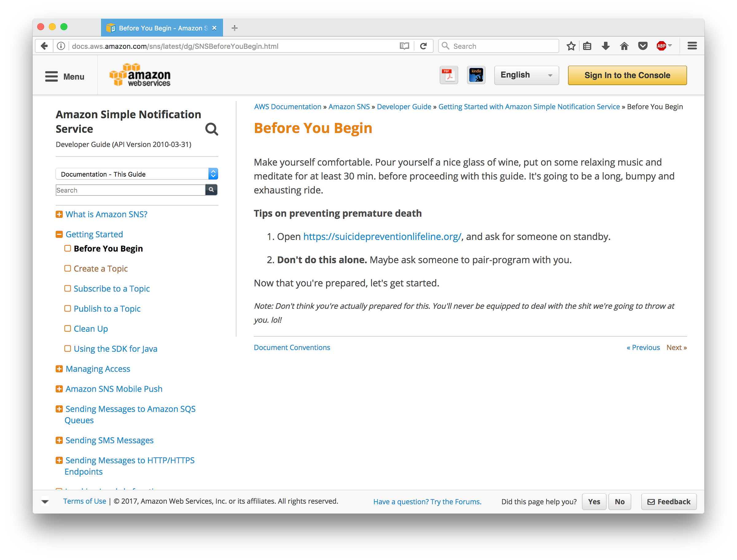Open the Terms of Use link
This screenshot has height=560, width=737.
[85, 501]
